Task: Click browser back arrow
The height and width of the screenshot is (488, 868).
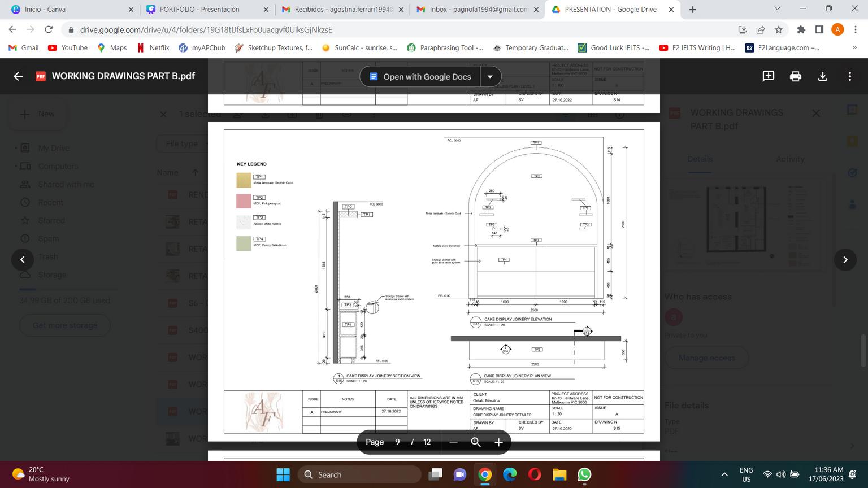Action: [12, 30]
